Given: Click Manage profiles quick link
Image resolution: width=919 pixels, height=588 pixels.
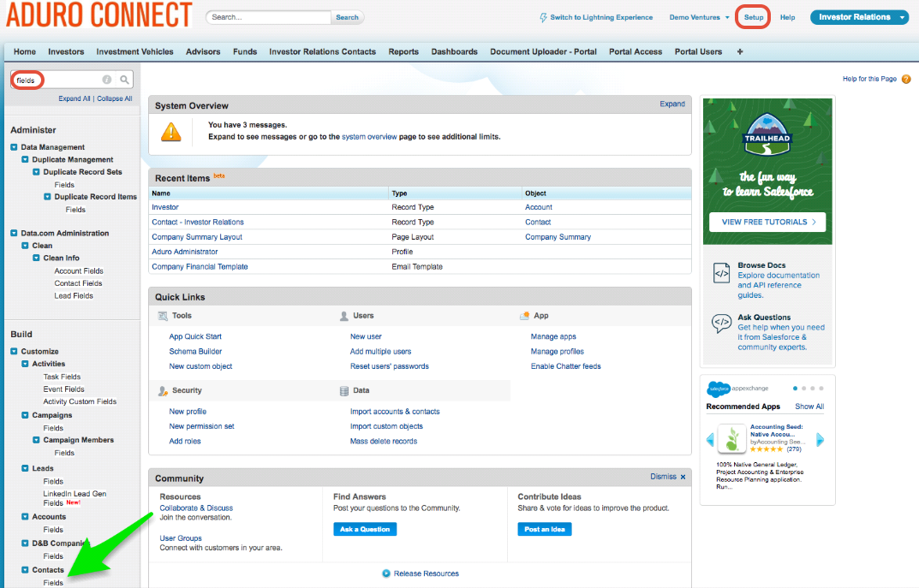Looking at the screenshot, I should pos(558,352).
